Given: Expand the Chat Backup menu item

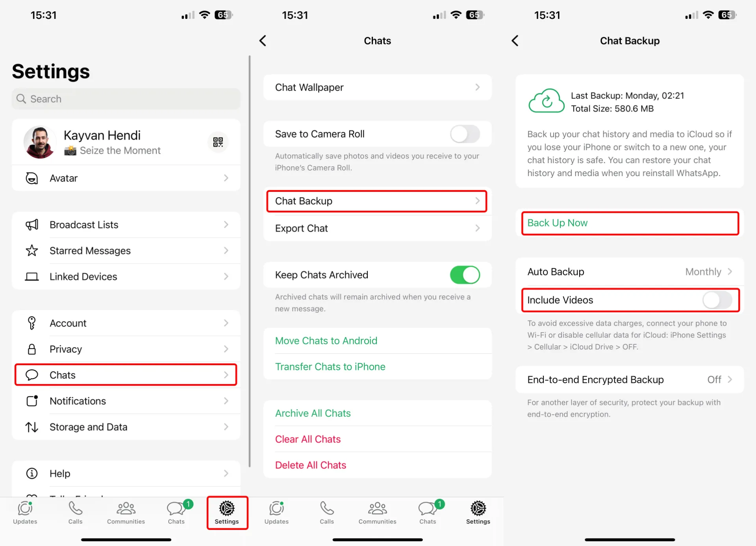Looking at the screenshot, I should [375, 201].
